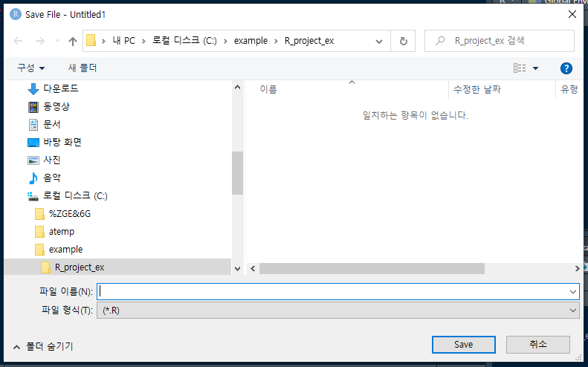Change the view layout icon
Viewport: 588px width, 367px height.
(x=520, y=68)
